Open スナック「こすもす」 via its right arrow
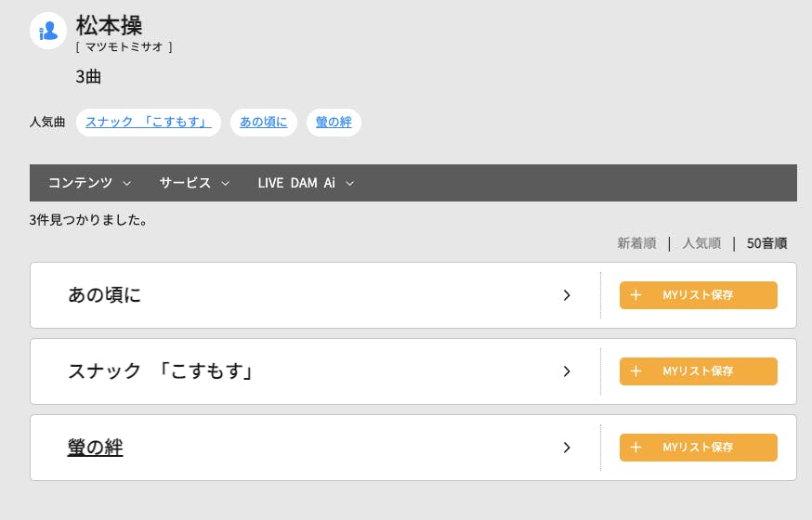Image resolution: width=812 pixels, height=520 pixels. pyautogui.click(x=567, y=371)
